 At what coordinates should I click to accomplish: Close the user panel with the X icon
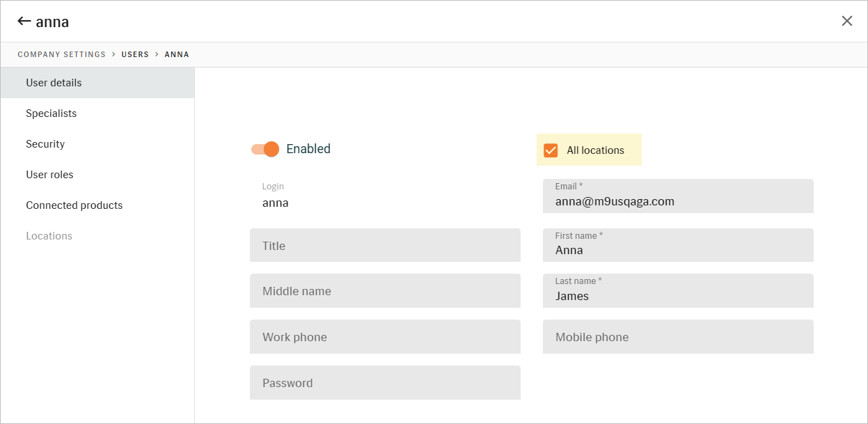coord(847,21)
